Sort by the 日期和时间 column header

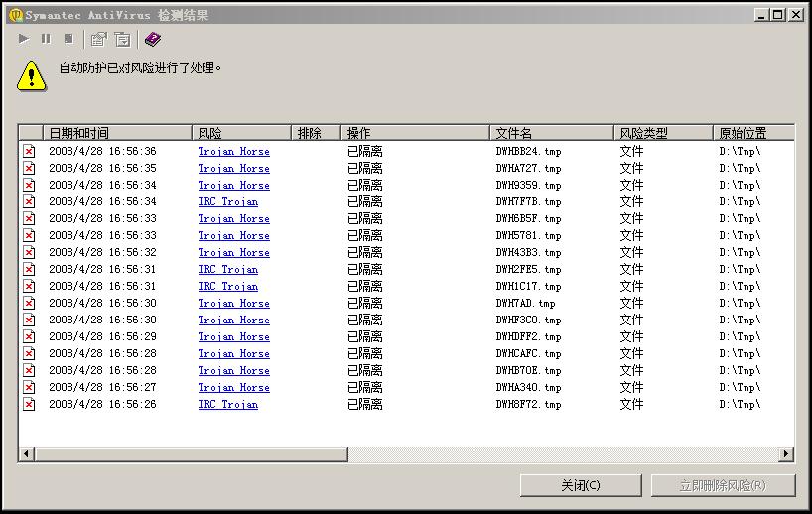click(117, 133)
